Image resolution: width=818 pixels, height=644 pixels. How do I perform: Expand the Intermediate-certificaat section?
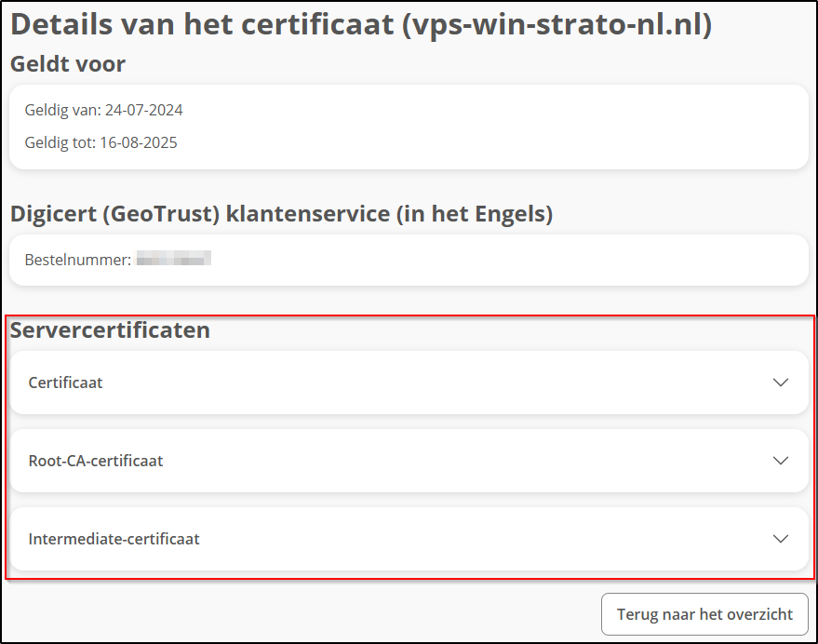(x=408, y=539)
